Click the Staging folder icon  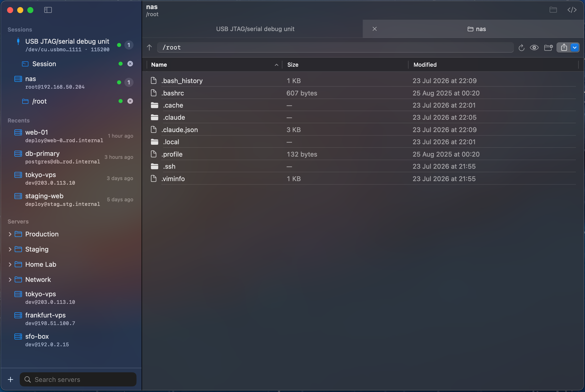pyautogui.click(x=18, y=249)
